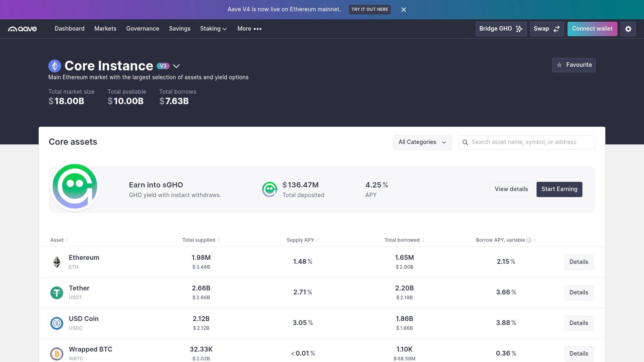Sort by Total supplied column
The image size is (644, 362).
[x=201, y=240]
